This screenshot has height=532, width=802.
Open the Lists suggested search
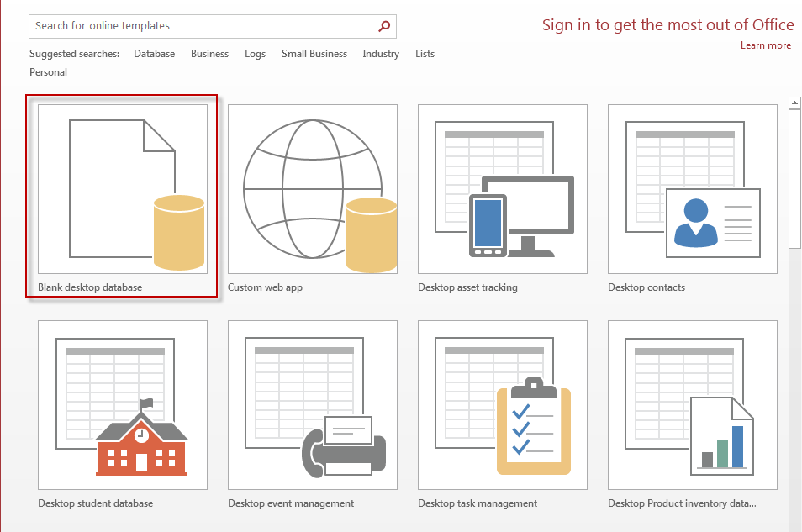pos(425,54)
